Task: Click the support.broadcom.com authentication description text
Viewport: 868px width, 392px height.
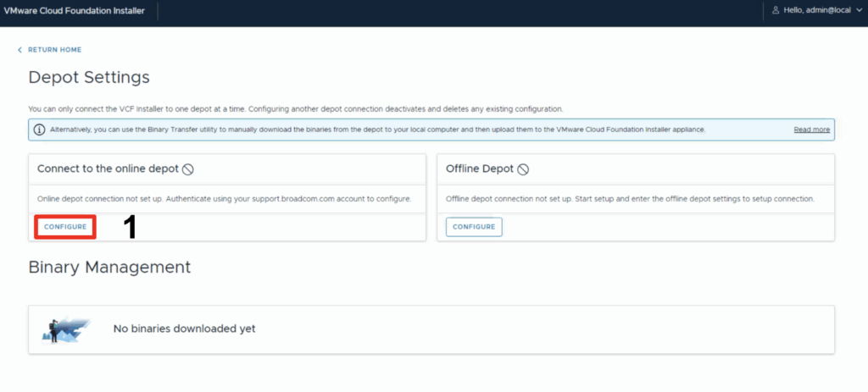Action: point(224,198)
